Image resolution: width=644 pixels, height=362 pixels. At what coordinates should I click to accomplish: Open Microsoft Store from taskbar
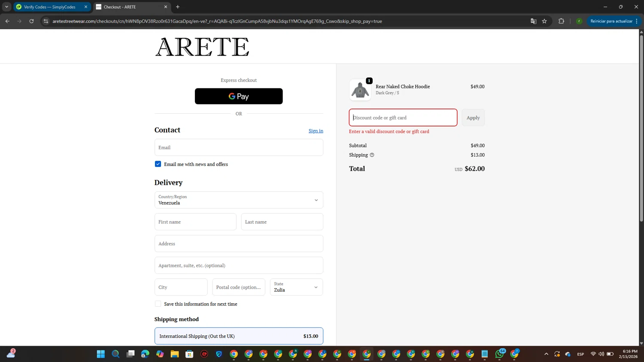pos(189,354)
